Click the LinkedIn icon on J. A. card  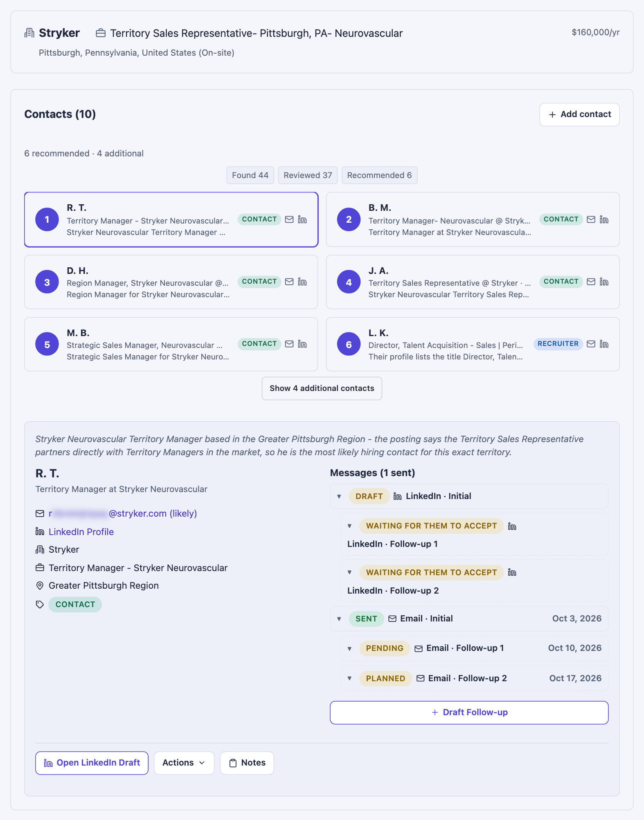pyautogui.click(x=604, y=282)
